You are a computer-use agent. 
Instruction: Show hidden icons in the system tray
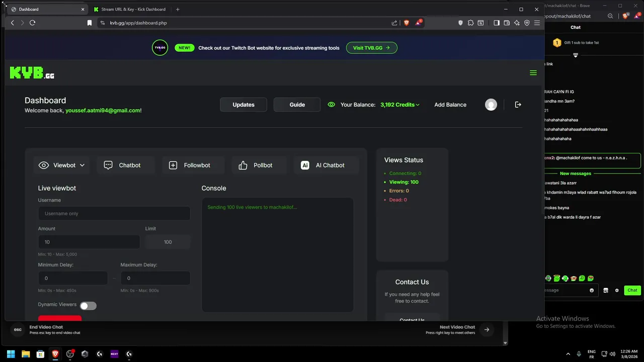pos(569,354)
